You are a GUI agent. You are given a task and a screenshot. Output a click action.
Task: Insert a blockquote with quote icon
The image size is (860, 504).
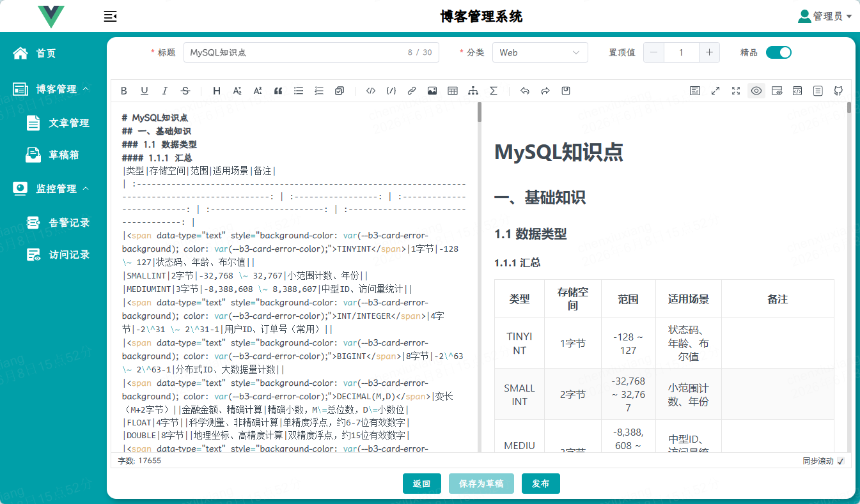[278, 91]
